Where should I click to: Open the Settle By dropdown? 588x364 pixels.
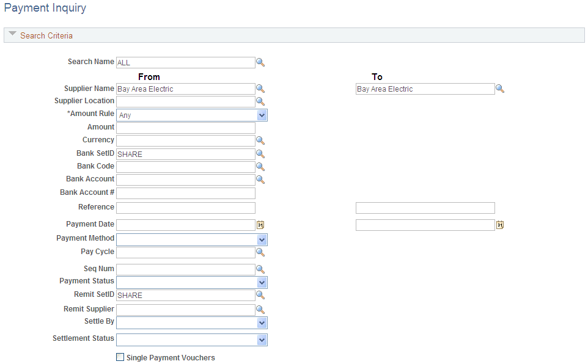coord(262,322)
